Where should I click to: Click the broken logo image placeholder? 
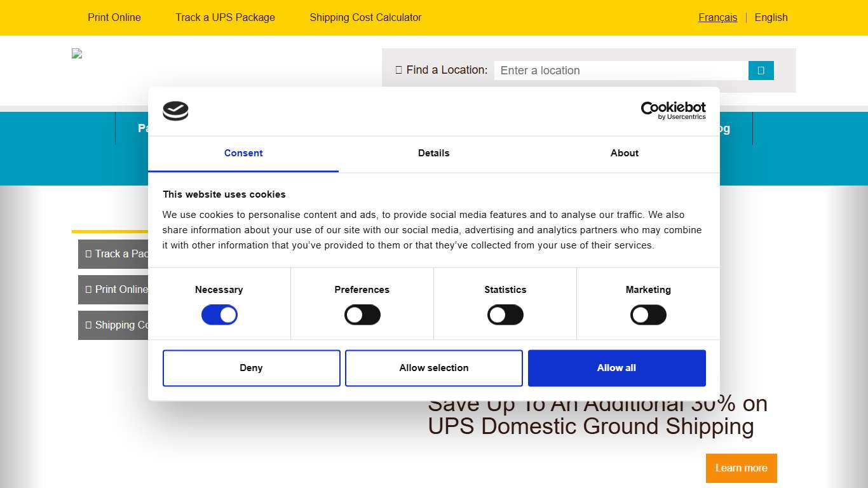coord(76,53)
